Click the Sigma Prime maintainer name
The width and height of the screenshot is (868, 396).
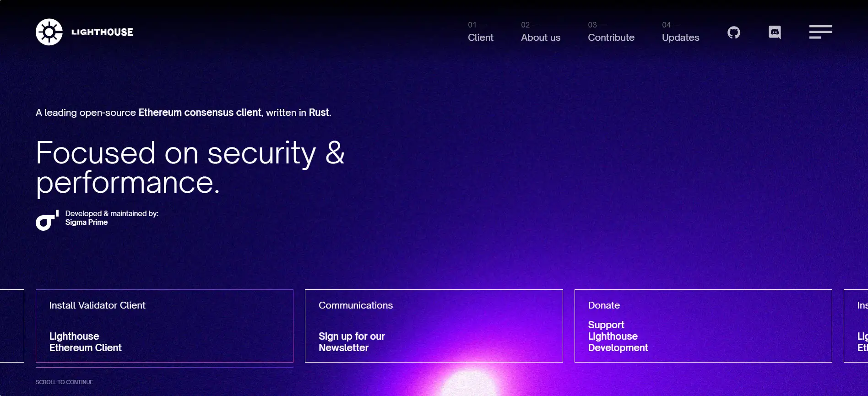[87, 222]
